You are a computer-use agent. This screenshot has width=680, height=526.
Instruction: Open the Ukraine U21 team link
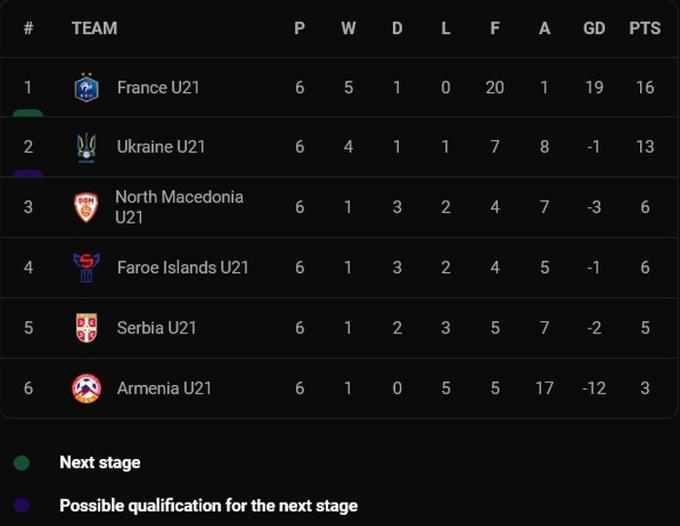[161, 147]
